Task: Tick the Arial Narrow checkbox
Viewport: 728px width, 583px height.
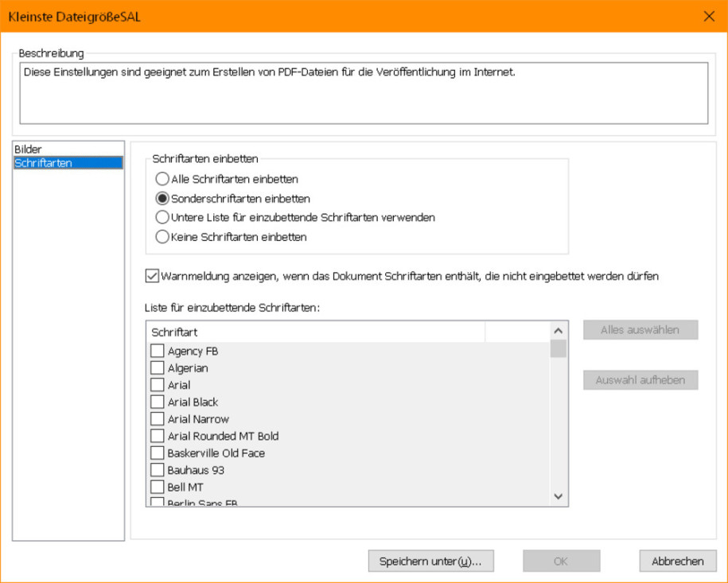Action: click(158, 418)
